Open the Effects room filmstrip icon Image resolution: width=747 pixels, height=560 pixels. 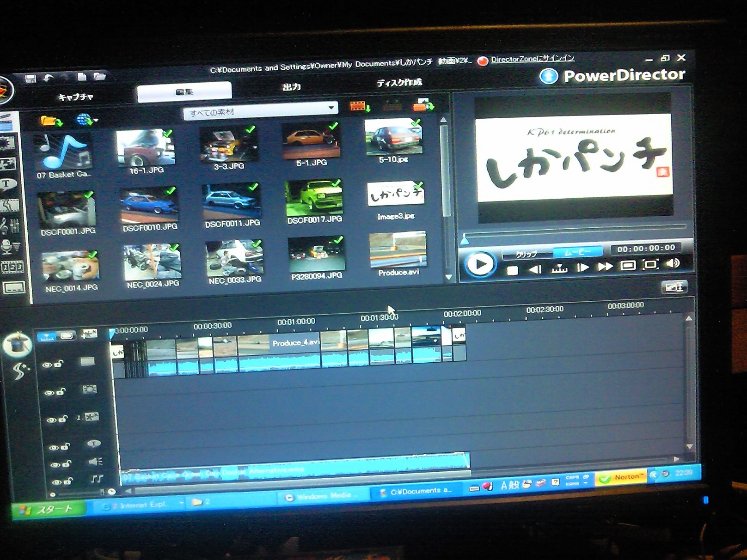coord(7,143)
